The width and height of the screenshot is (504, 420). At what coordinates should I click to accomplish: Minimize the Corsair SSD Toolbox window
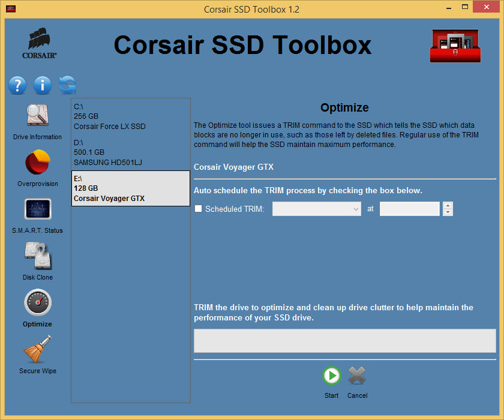(x=449, y=7)
